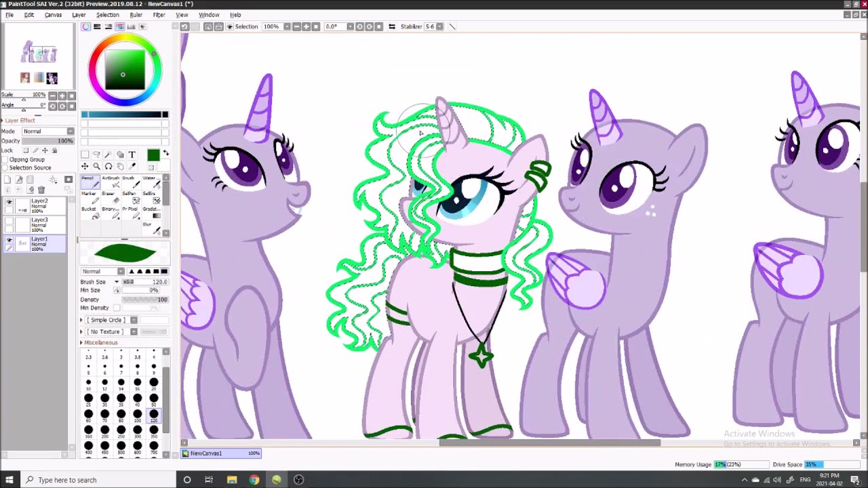The image size is (868, 488).
Task: Click the layer Opacity slider
Action: 48,141
